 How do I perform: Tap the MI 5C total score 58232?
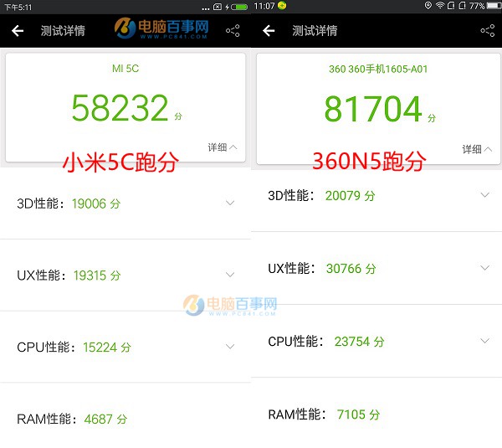pos(120,109)
